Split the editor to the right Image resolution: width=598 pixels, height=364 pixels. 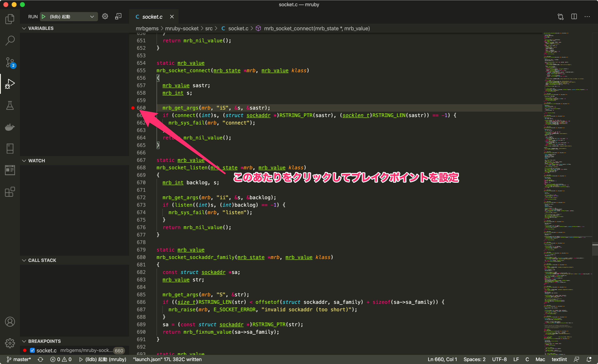[574, 16]
